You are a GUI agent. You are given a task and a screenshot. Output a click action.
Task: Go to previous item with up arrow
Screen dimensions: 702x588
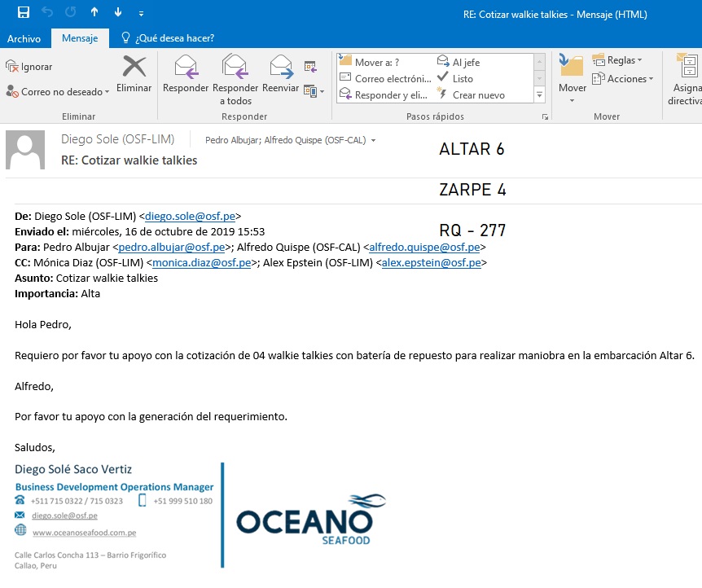coord(94,12)
